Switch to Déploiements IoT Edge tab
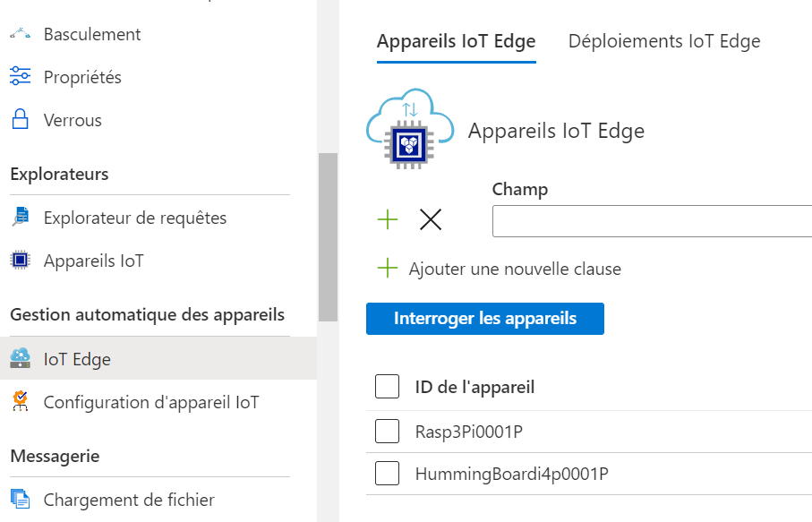This screenshot has width=812, height=522. [664, 41]
